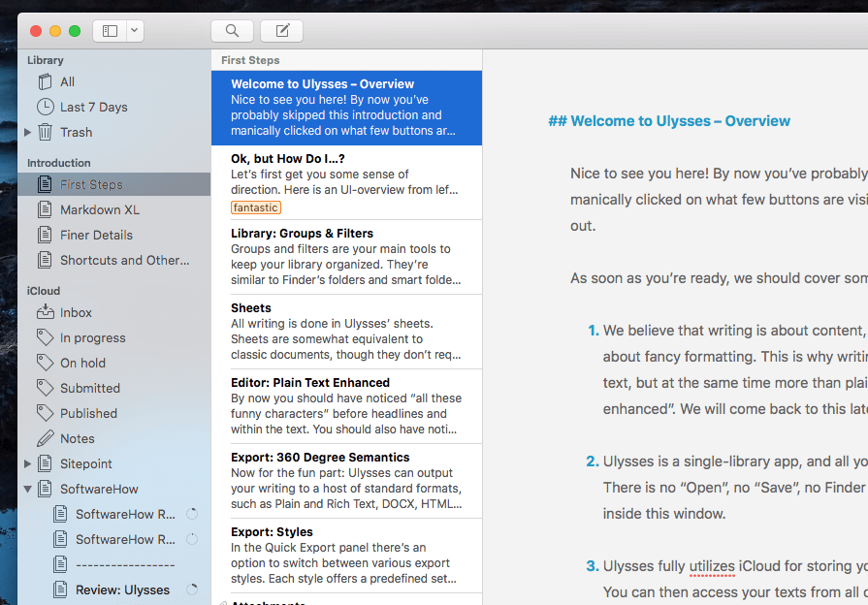Select the In progress tag icon

coord(45,337)
